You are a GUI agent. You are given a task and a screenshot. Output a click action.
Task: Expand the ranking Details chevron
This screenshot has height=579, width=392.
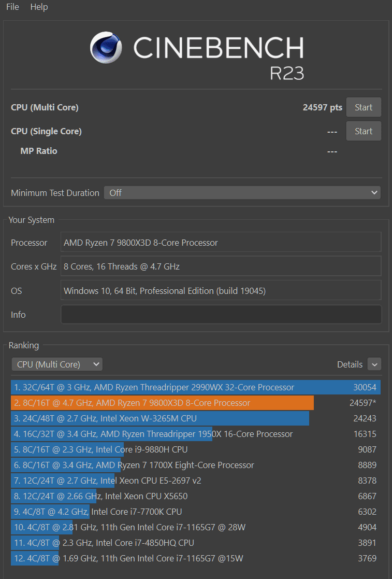pyautogui.click(x=374, y=364)
